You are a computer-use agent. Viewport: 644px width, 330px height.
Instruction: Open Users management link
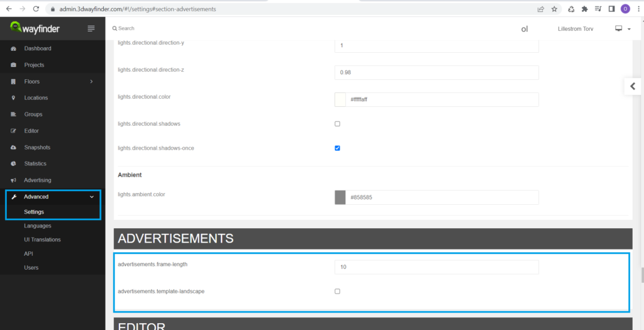(31, 268)
